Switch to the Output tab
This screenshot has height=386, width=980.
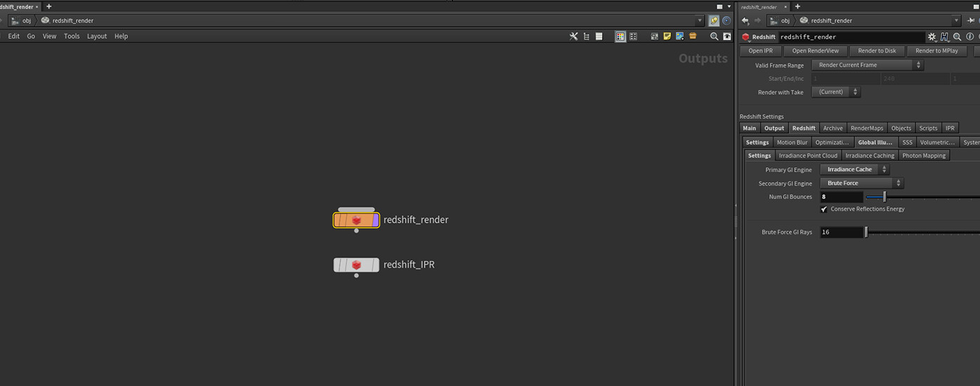tap(774, 128)
